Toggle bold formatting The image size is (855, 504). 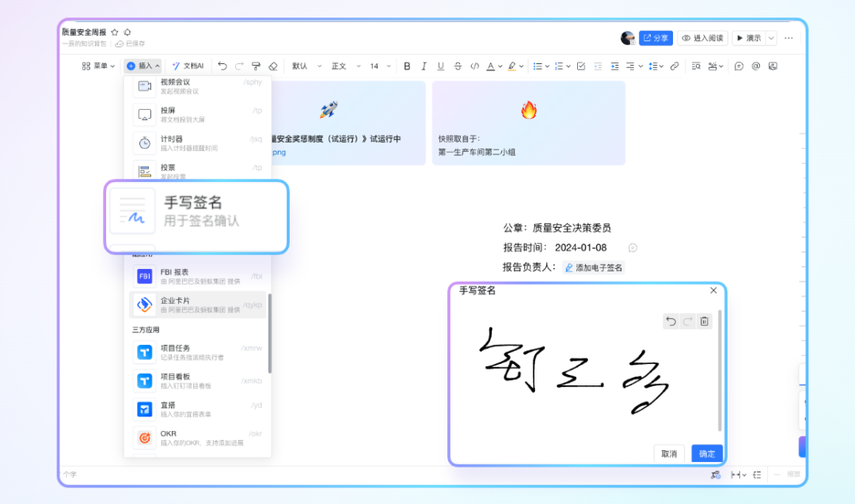pos(407,66)
